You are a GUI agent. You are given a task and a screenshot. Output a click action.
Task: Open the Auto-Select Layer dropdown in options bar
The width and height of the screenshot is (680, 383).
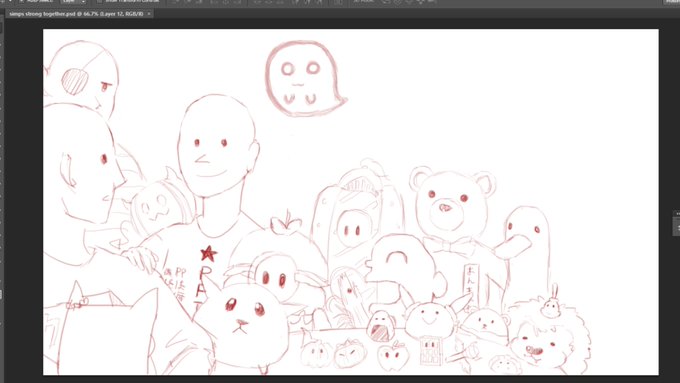(x=72, y=1)
